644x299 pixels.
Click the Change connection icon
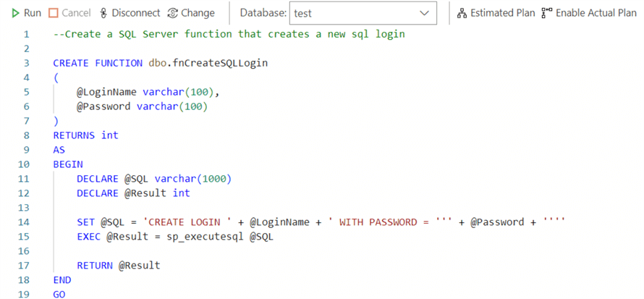[172, 13]
